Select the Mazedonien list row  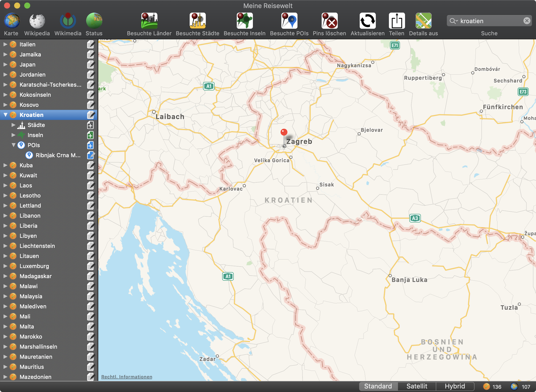coord(49,377)
